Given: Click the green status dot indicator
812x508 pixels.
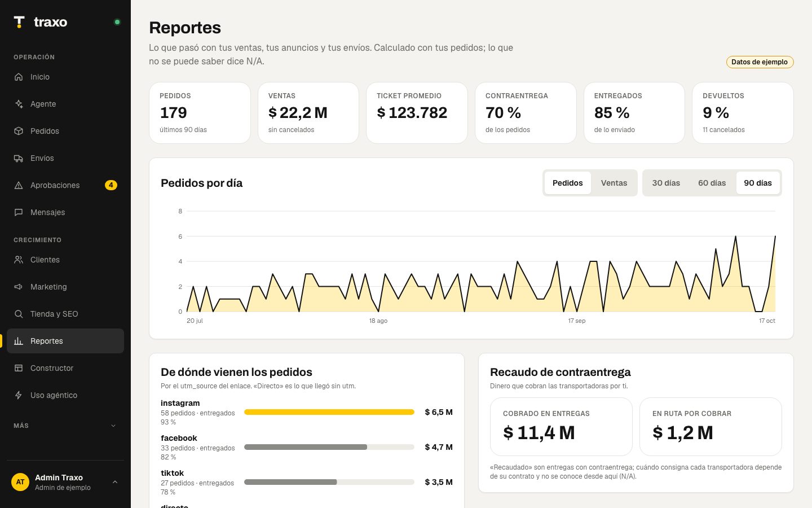Looking at the screenshot, I should [117, 22].
